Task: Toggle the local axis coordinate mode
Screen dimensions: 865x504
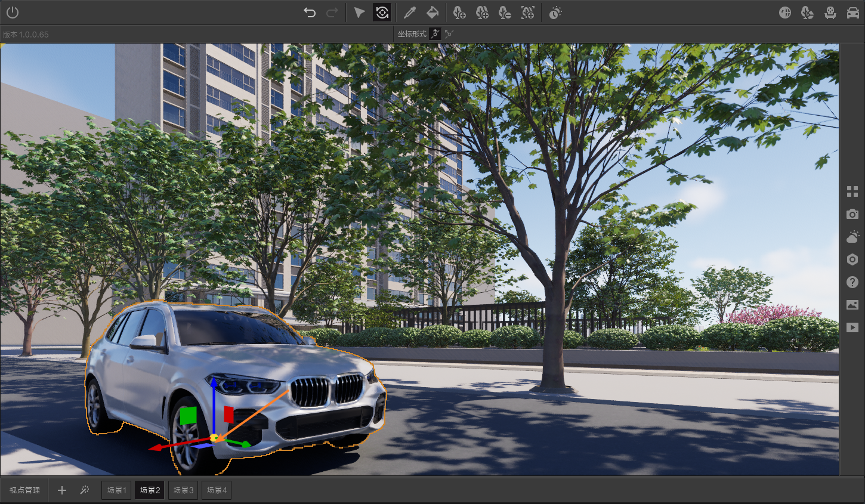Action: click(435, 34)
